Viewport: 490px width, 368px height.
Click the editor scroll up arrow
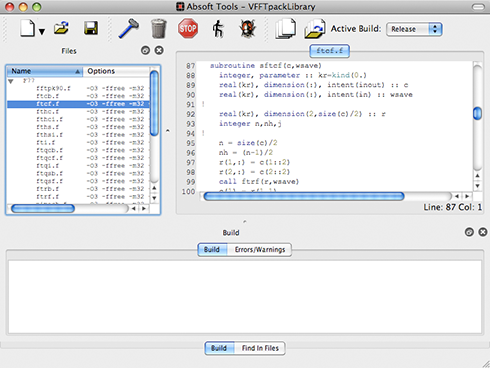pos(477,176)
